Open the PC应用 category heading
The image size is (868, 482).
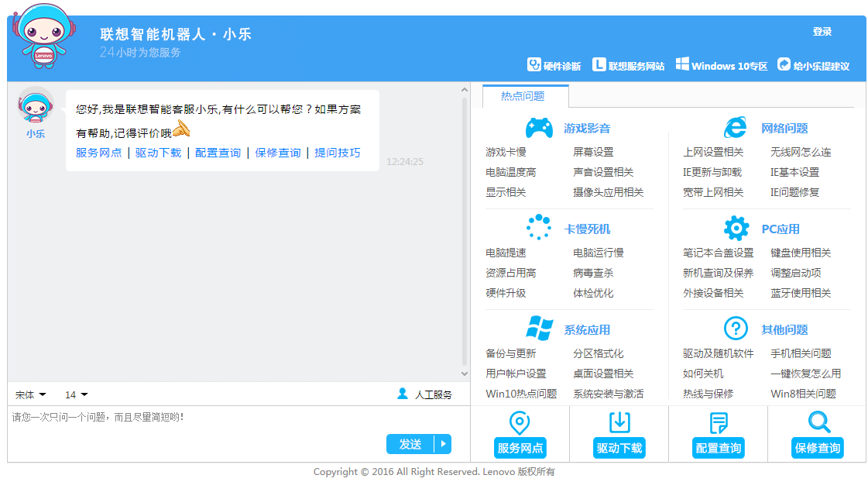(781, 229)
